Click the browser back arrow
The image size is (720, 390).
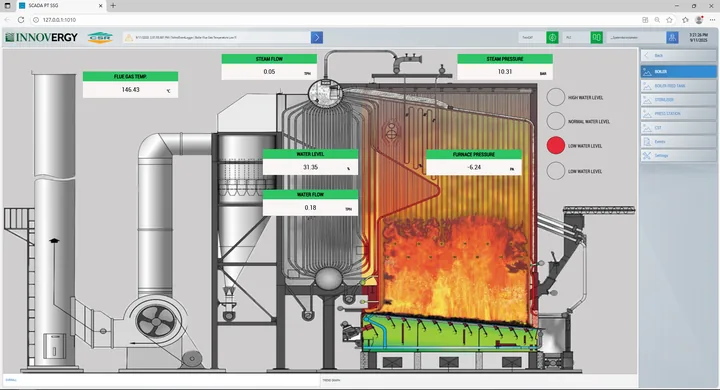(7, 20)
